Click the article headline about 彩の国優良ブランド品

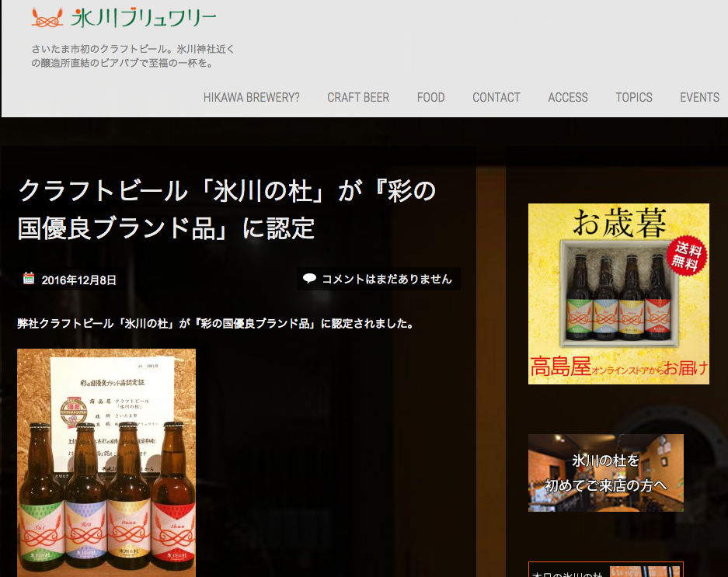click(x=227, y=209)
